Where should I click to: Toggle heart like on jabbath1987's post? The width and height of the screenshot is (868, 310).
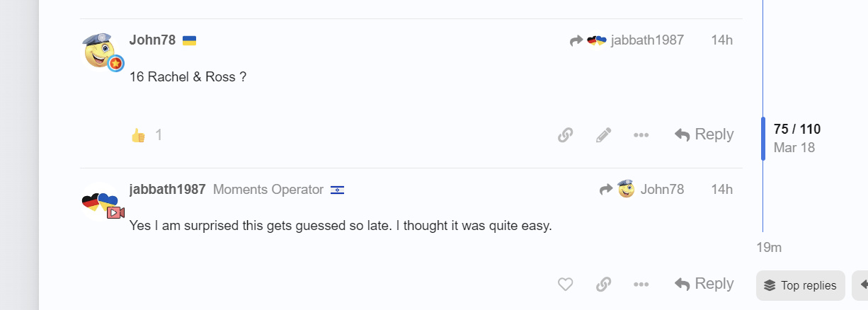565,285
